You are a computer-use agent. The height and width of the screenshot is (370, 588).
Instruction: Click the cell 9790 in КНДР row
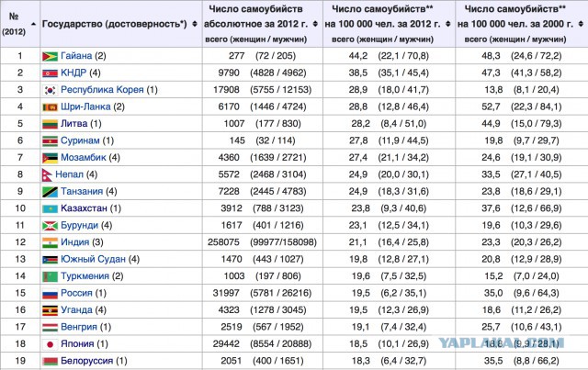[229, 73]
